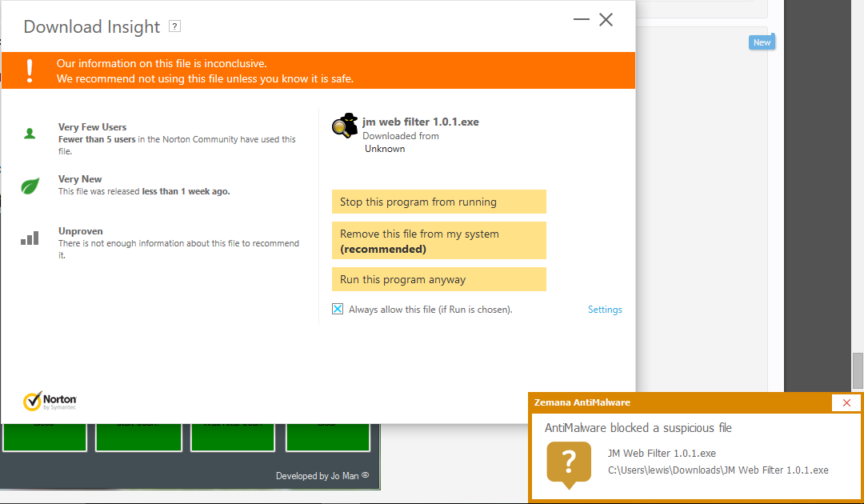This screenshot has width=864, height=504.
Task: Click the green user icon beside Very Few Users
Action: click(30, 134)
